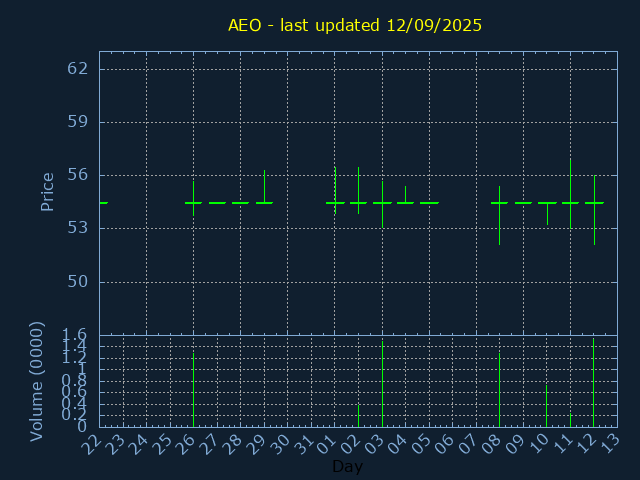
Task: Select day label 29 on x-axis
Action: pos(256,444)
